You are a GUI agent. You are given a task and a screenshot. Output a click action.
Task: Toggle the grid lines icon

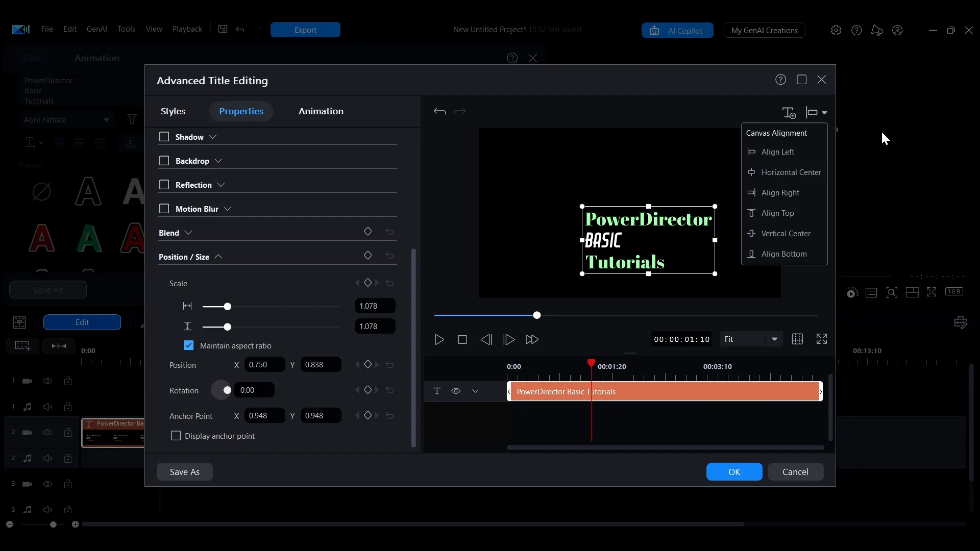pos(797,339)
